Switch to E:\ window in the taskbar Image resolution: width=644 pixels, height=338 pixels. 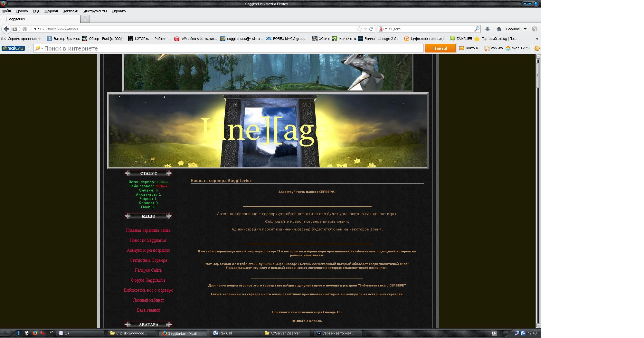81,333
